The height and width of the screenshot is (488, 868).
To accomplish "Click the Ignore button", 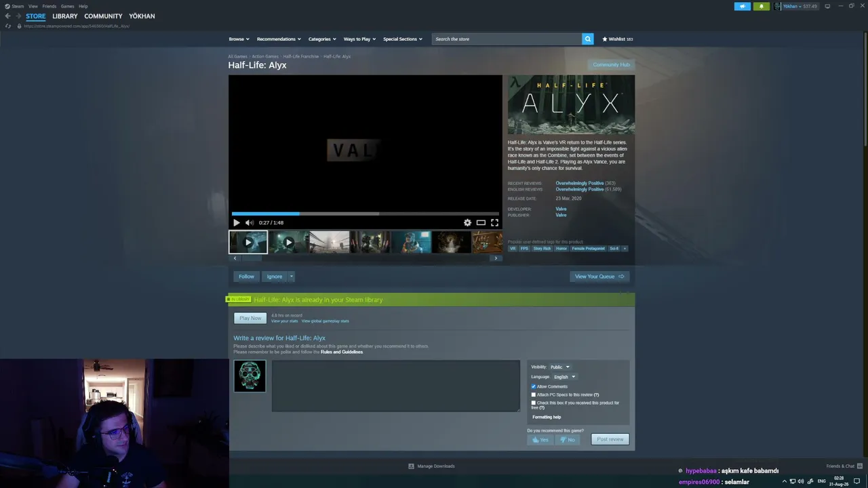I will pos(274,277).
